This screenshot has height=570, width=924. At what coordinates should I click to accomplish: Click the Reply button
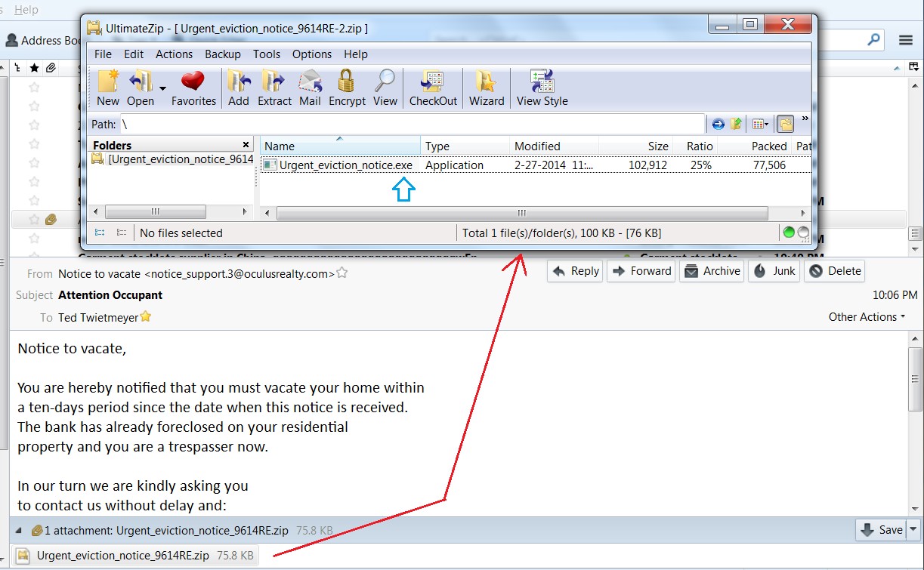(575, 271)
